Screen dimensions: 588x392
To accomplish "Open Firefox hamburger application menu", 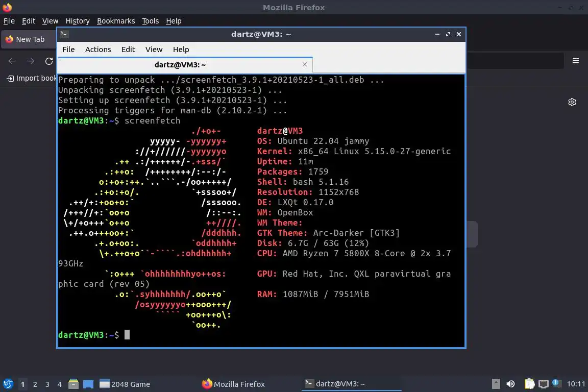I will (x=576, y=61).
